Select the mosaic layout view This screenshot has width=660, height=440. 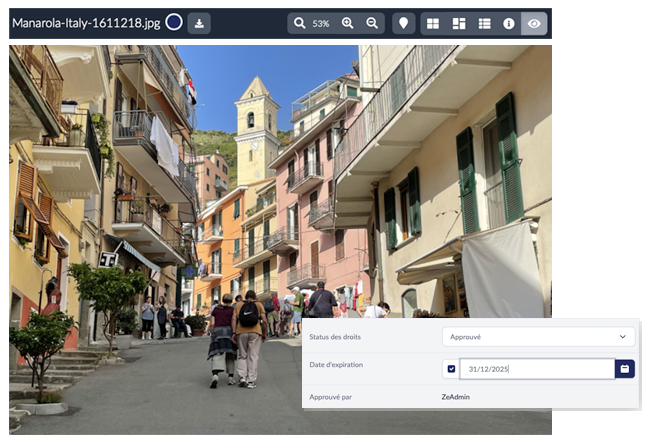(459, 23)
